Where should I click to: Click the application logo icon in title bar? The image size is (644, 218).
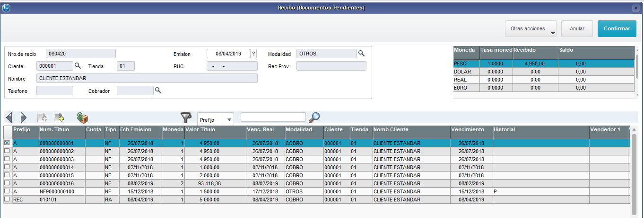click(x=6, y=8)
